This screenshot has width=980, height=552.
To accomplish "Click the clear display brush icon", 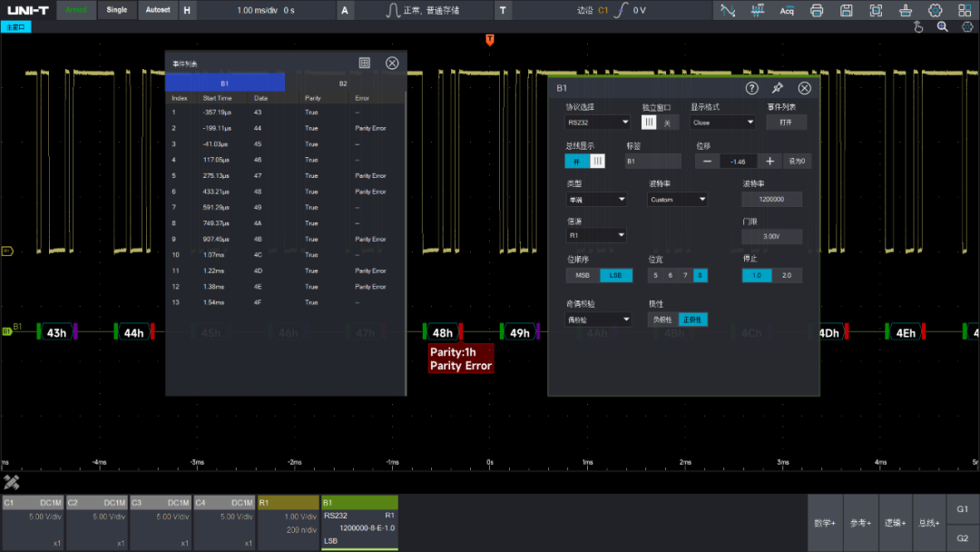I will (905, 10).
